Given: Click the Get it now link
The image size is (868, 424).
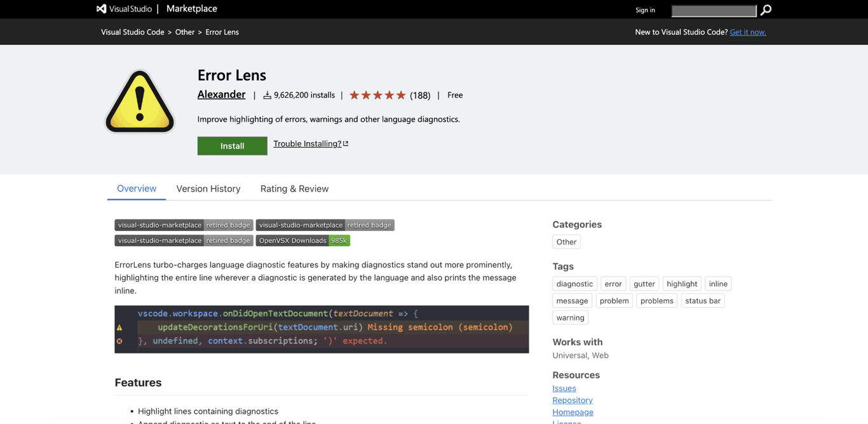Looking at the screenshot, I should point(748,32).
